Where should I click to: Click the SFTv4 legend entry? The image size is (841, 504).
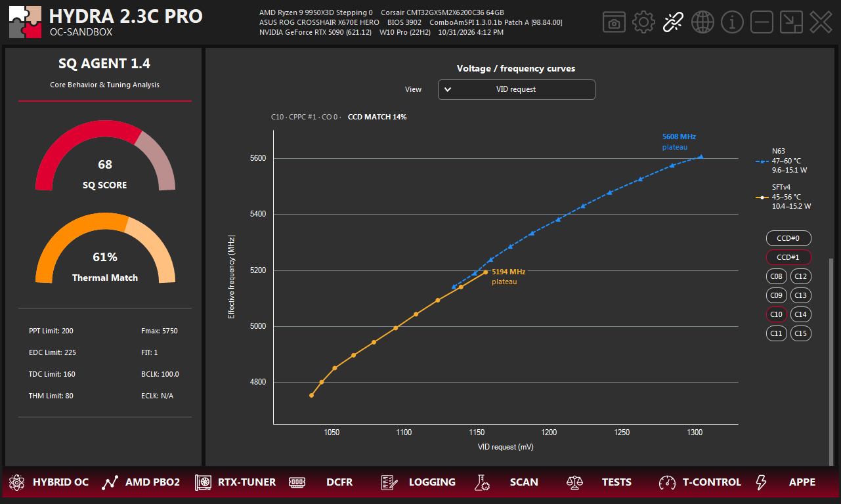783,196
